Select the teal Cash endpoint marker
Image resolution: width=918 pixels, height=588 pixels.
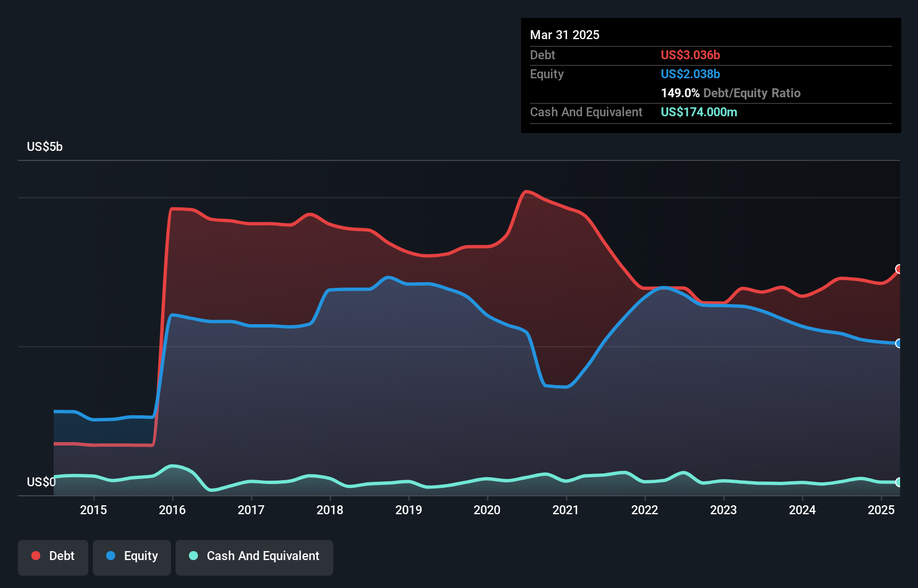pyautogui.click(x=899, y=482)
